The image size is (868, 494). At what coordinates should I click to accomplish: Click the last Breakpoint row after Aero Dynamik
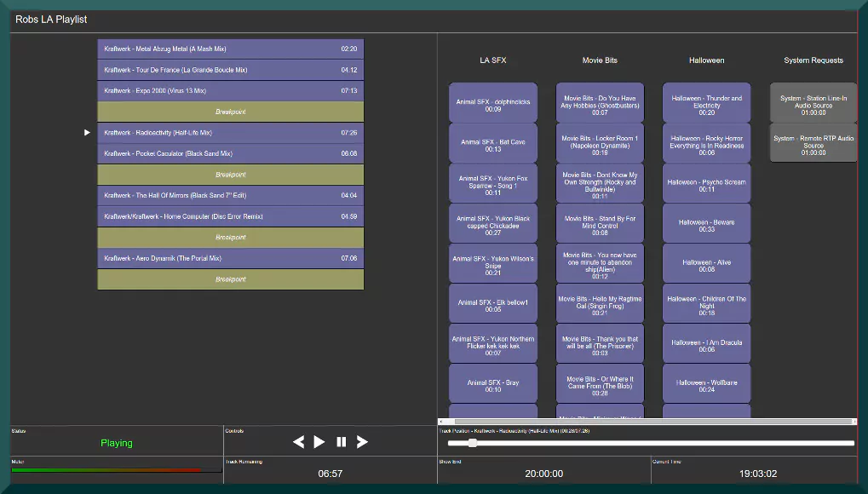230,279
